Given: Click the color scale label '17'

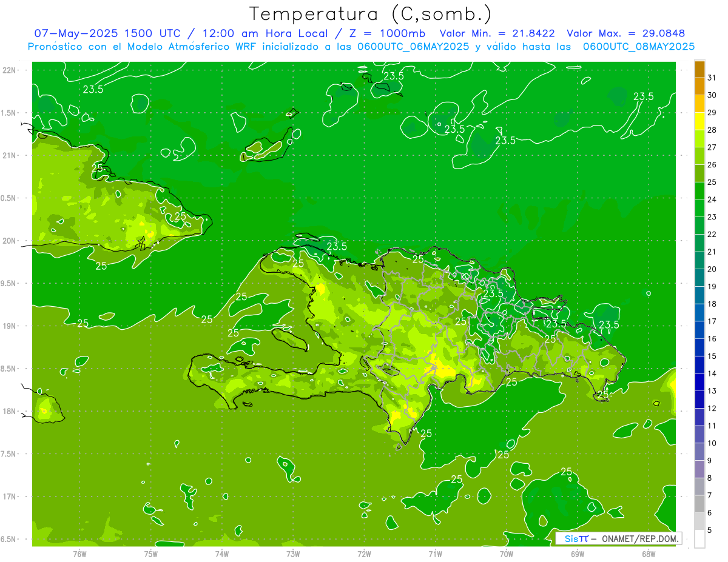Looking at the screenshot, I should [x=712, y=321].
